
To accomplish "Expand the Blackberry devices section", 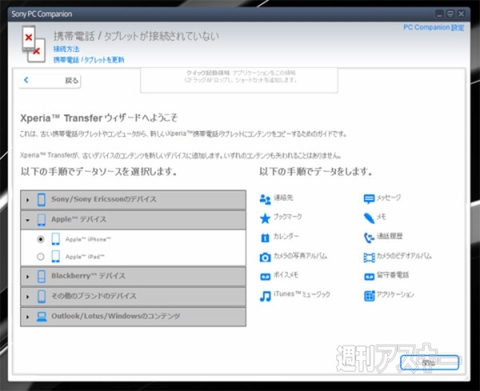I will click(28, 277).
